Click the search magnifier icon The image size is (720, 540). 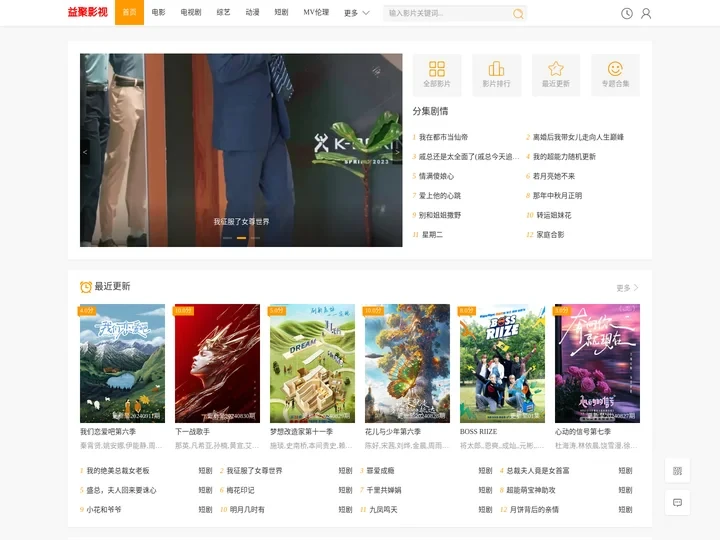[518, 14]
